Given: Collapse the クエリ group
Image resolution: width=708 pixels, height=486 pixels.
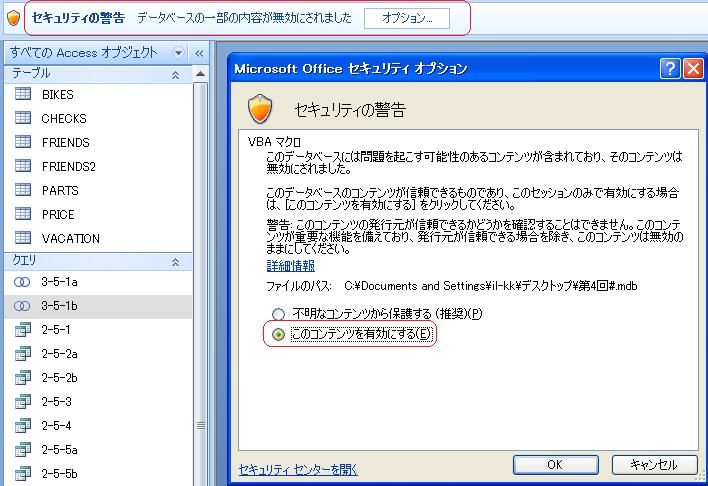Looking at the screenshot, I should pyautogui.click(x=175, y=262).
